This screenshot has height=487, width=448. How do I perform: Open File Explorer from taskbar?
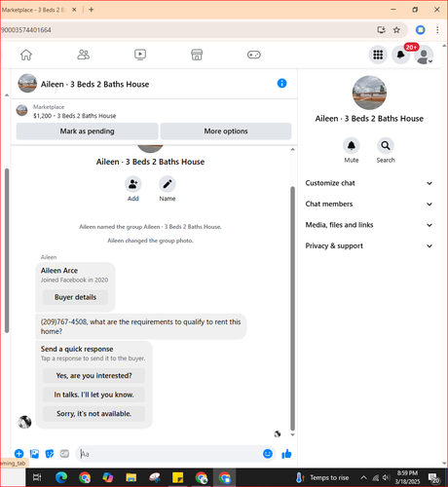pos(131,477)
